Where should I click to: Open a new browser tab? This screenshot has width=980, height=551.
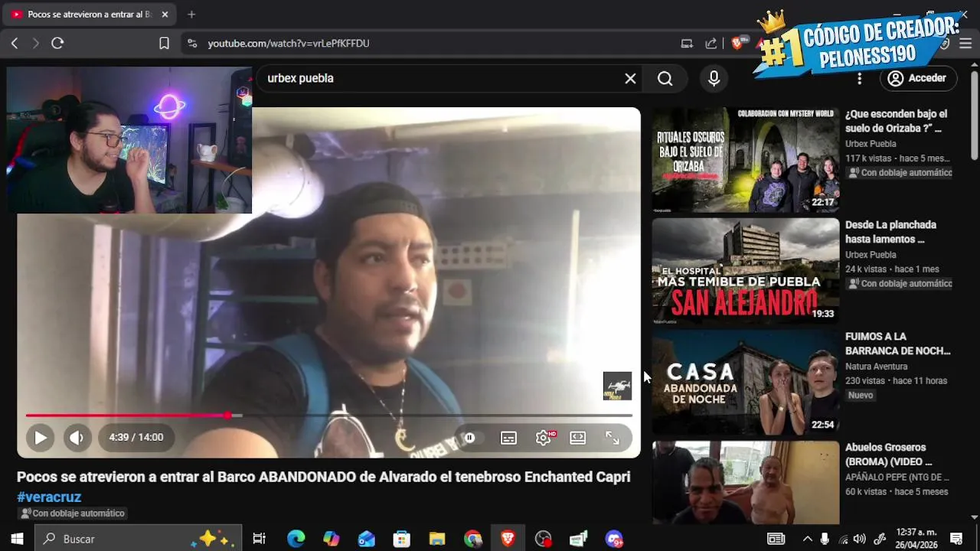coord(191,15)
